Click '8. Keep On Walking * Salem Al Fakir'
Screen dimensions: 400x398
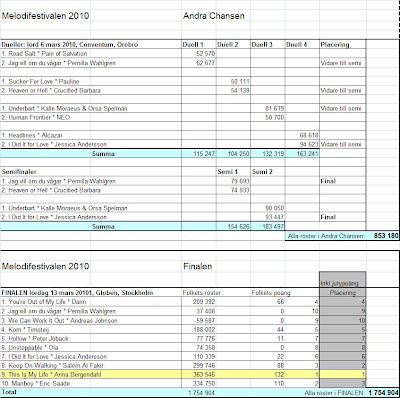[x=53, y=365]
